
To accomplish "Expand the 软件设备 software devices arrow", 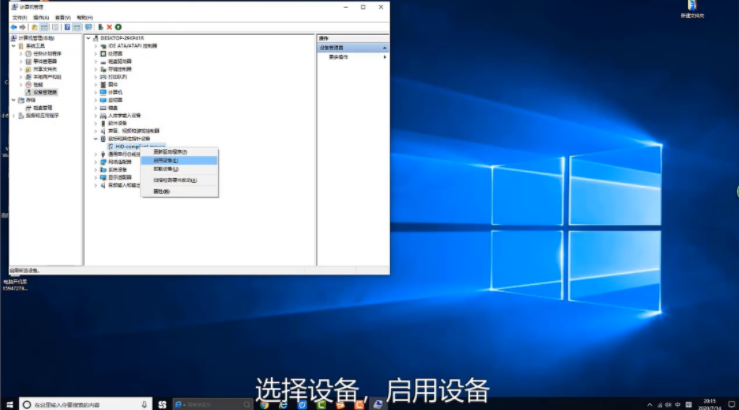I will [96, 123].
